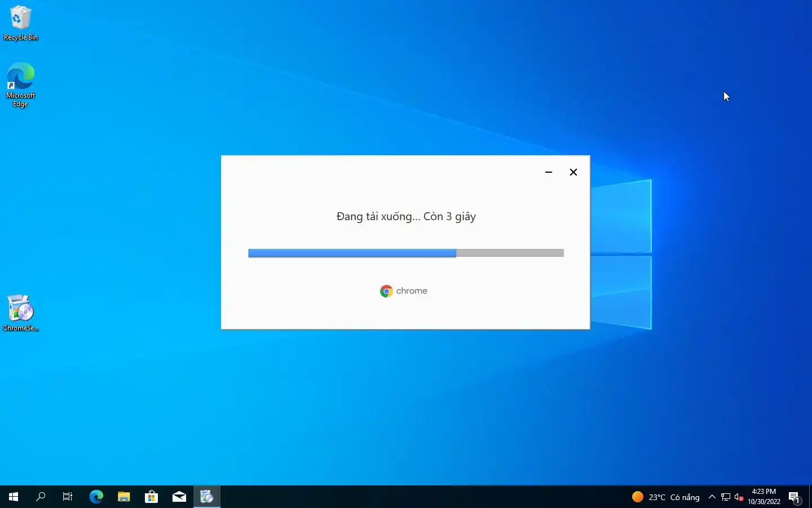Open taskbar Search

tap(41, 497)
